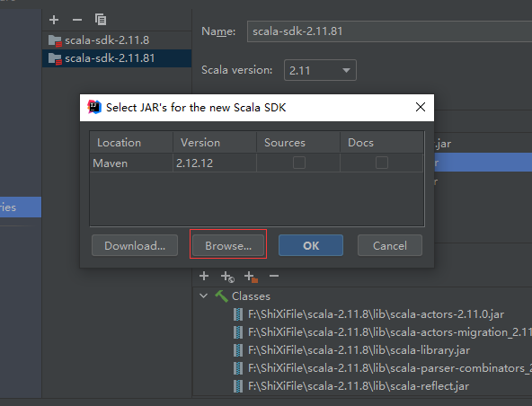Image resolution: width=532 pixels, height=406 pixels.
Task: Select the scala-actors-2.11.0.jar entry
Action: tap(376, 314)
